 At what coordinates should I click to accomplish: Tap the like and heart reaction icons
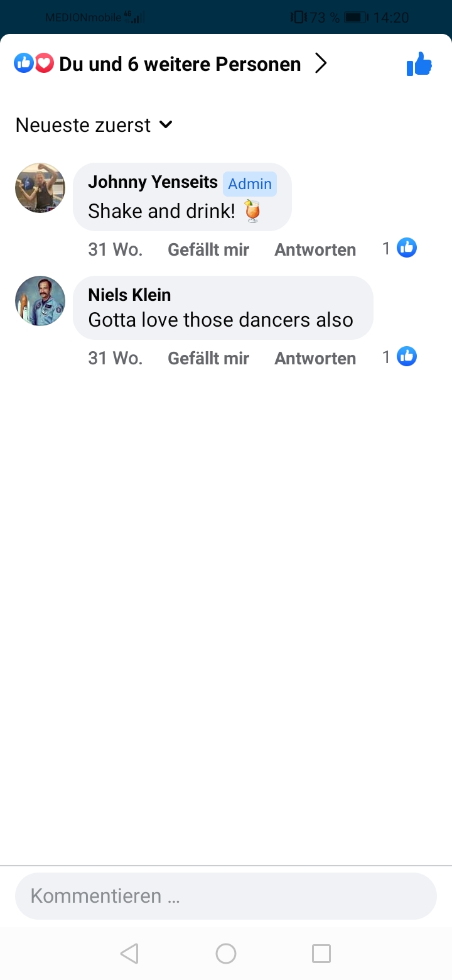(34, 63)
